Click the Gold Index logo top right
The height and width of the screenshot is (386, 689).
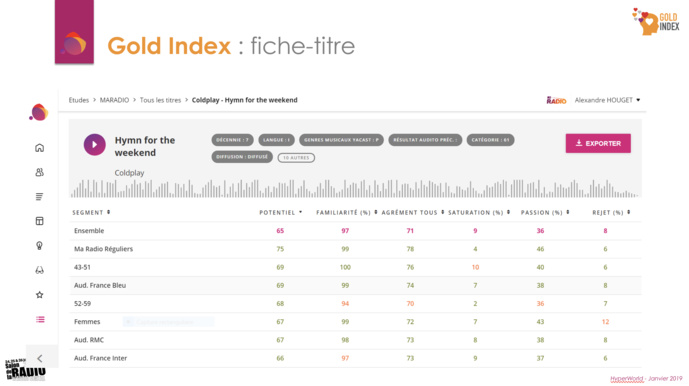[x=656, y=21]
